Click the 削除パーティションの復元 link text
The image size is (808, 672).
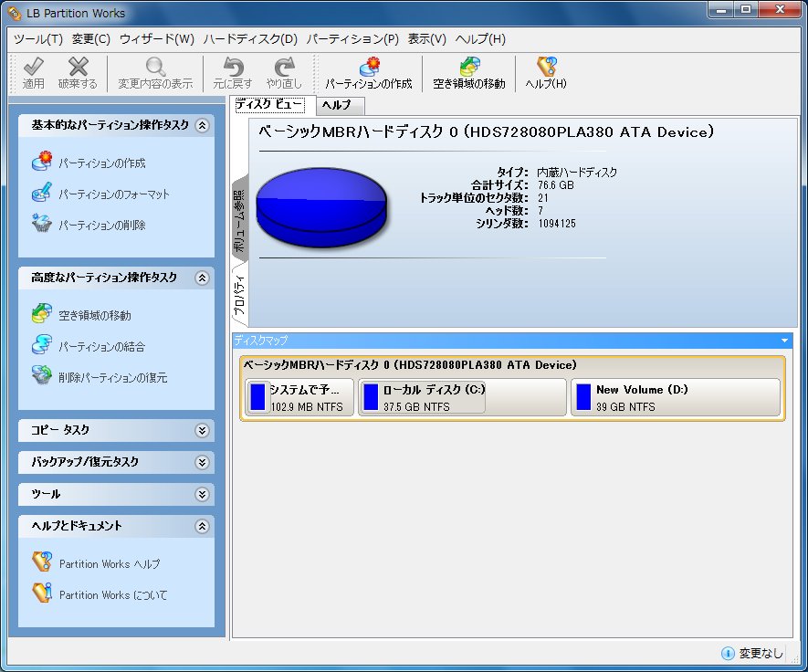pos(113,378)
